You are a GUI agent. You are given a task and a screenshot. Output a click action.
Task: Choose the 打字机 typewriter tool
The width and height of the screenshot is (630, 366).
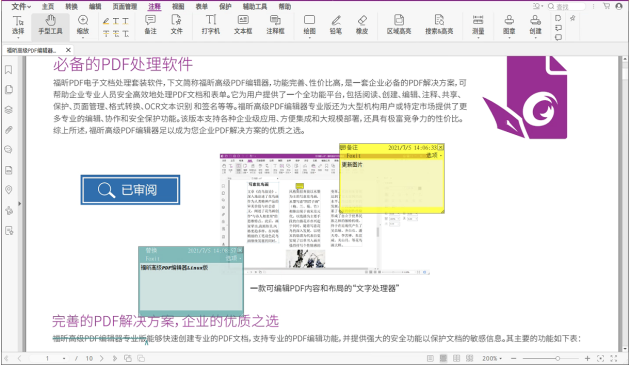coord(211,25)
